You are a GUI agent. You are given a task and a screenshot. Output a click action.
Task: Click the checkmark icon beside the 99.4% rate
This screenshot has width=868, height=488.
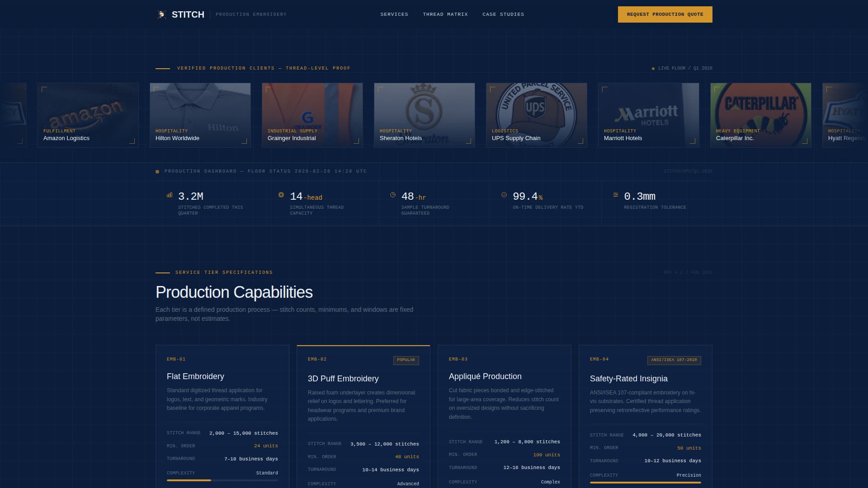click(x=504, y=195)
